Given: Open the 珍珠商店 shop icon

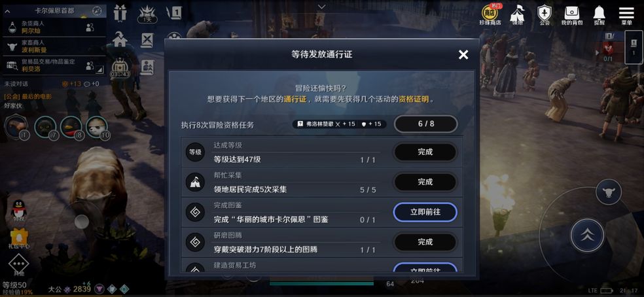Looking at the screenshot, I should (490, 15).
